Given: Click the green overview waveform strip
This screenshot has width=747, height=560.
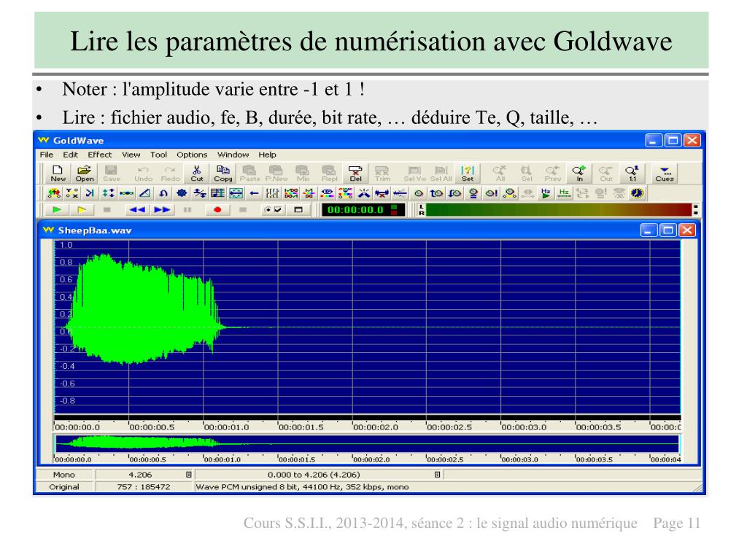Looking at the screenshot, I should click(368, 444).
